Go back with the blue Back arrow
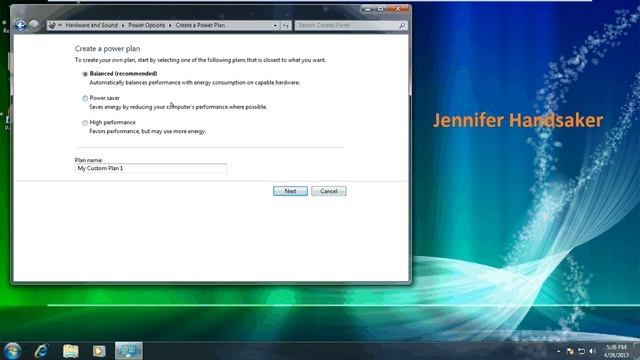The height and width of the screenshot is (360, 640). coord(20,25)
